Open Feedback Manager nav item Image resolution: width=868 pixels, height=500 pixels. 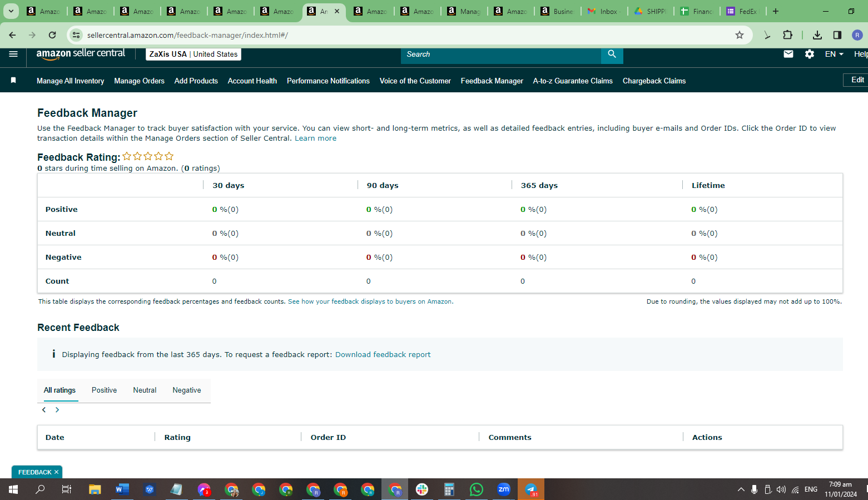pyautogui.click(x=492, y=81)
